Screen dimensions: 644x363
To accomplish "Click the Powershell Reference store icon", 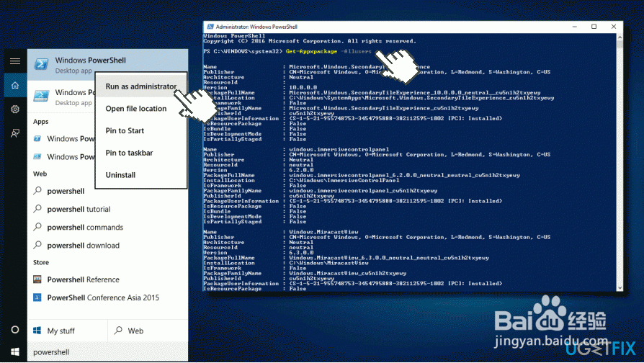I will tap(37, 279).
